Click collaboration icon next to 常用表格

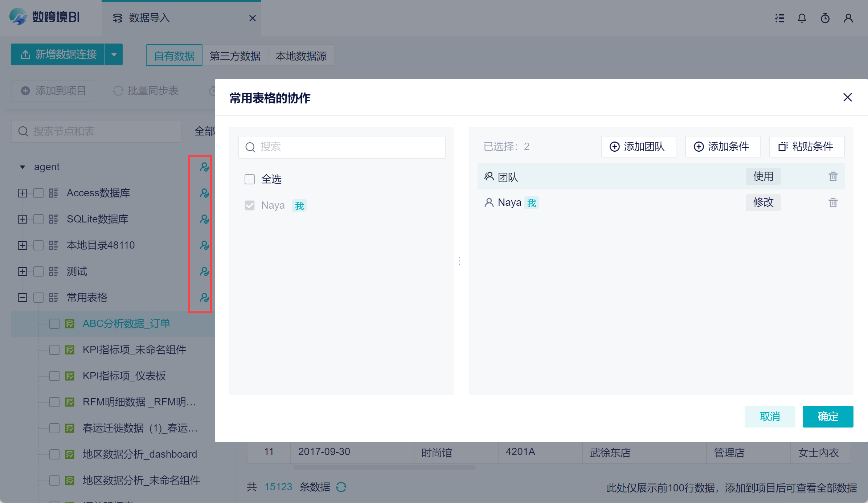point(204,298)
